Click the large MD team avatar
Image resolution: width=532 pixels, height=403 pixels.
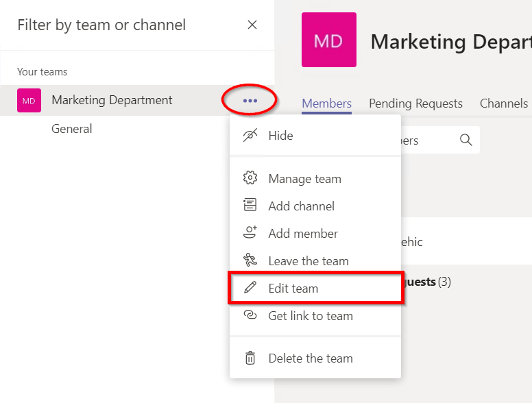(x=328, y=40)
